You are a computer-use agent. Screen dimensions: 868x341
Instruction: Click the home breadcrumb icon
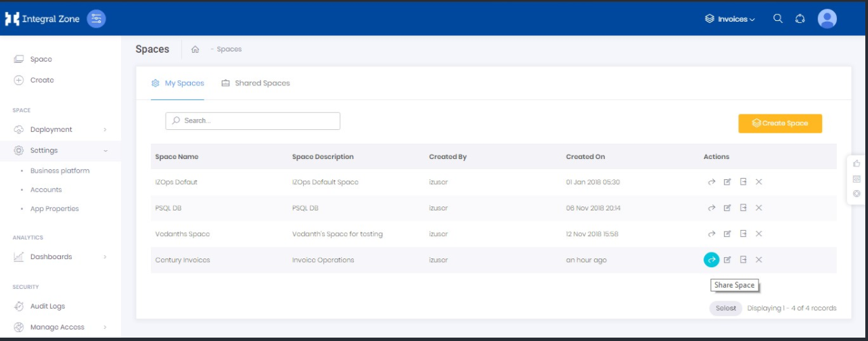195,49
